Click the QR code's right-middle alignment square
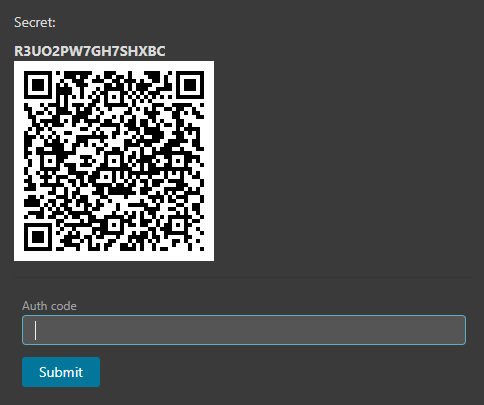Viewport: 484px width, 405px height. 178,161
